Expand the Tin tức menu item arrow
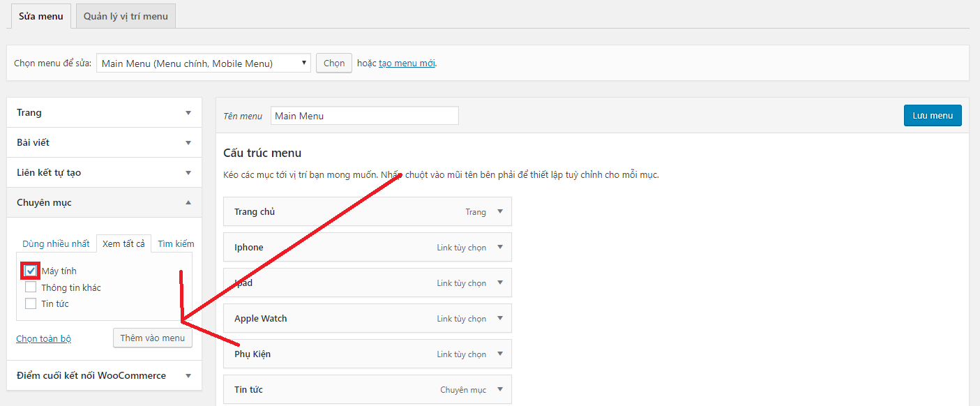This screenshot has height=406, width=980. 499,389
